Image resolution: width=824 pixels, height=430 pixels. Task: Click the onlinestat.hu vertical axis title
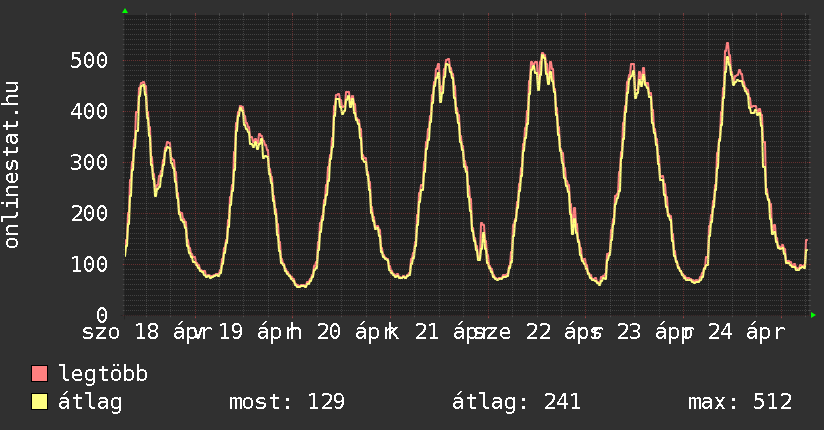point(13,166)
